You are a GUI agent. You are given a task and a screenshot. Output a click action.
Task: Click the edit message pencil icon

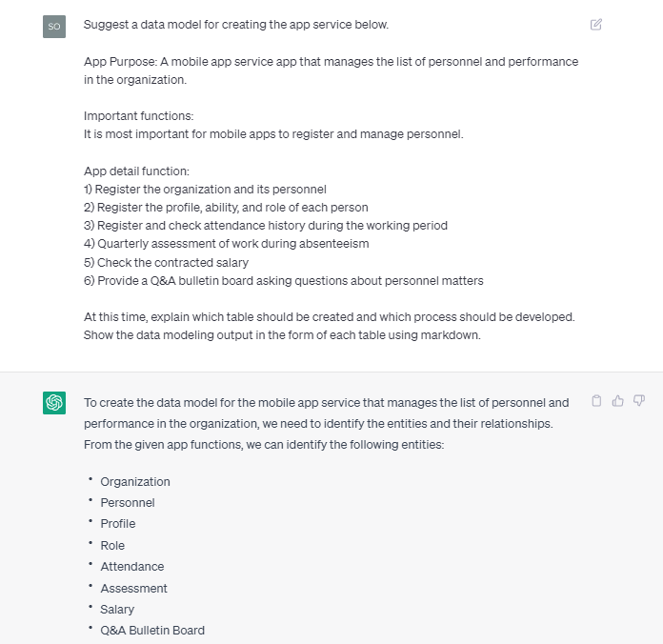(596, 25)
